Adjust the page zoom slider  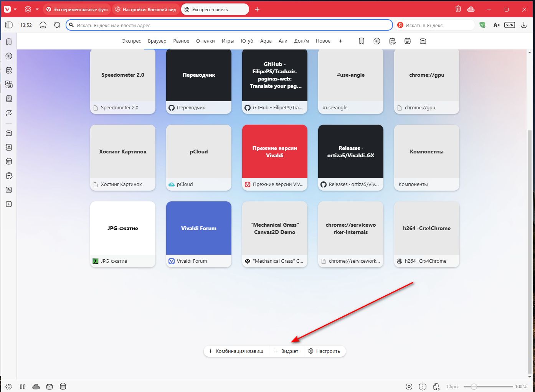(x=488, y=387)
